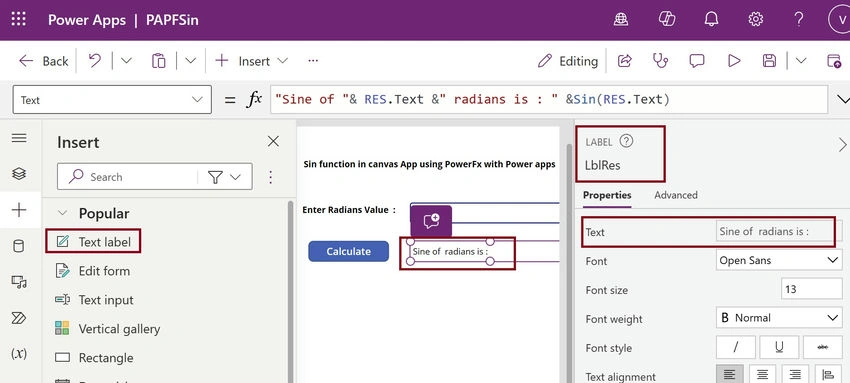Image resolution: width=850 pixels, height=383 pixels.
Task: Open the app launcher waffle icon
Action: [x=18, y=20]
